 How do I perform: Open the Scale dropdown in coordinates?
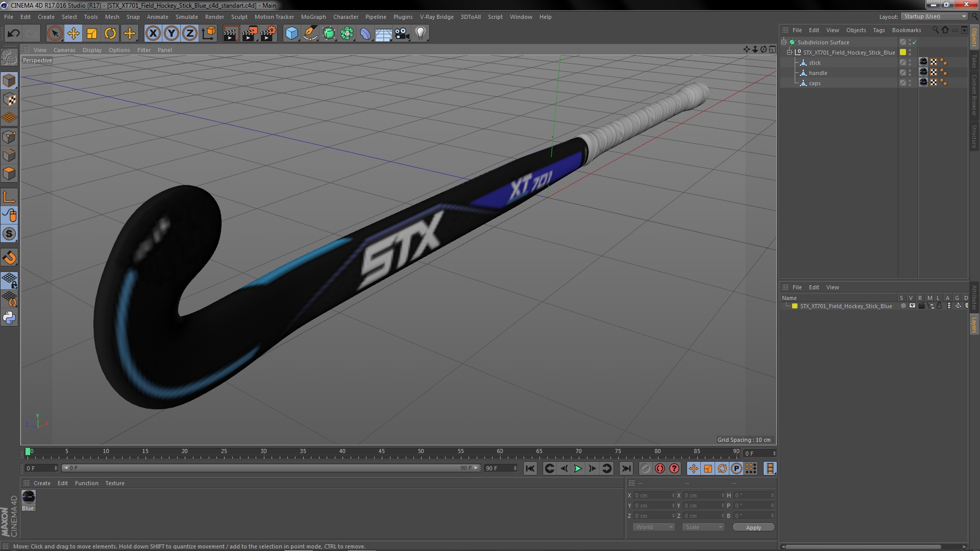[703, 527]
